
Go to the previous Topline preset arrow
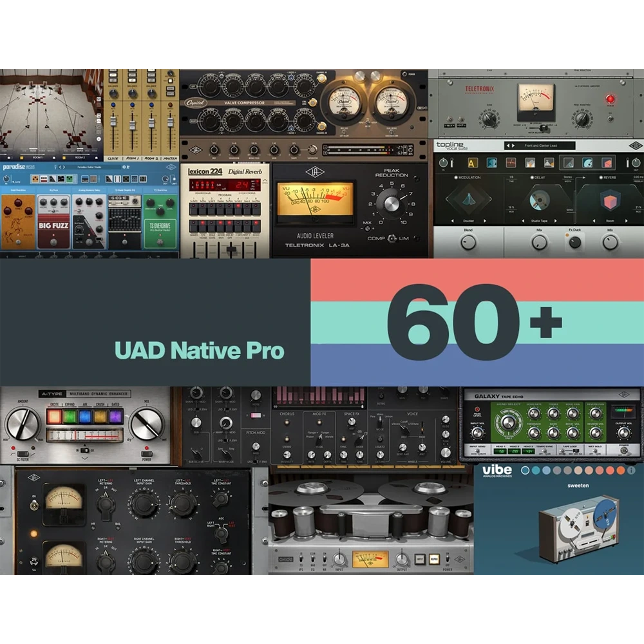(508, 146)
